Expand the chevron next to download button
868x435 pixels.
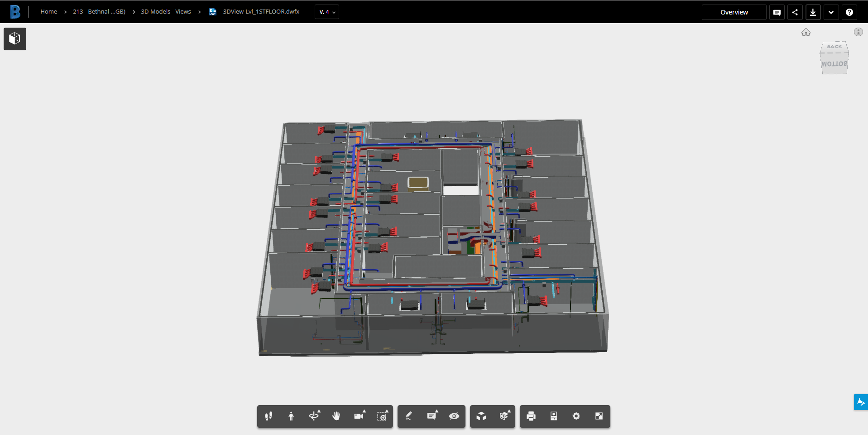pos(831,12)
